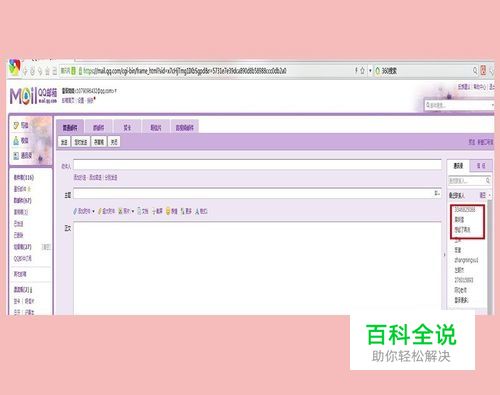
Task: Open the Inbox folder (116)
Action: 24,177
